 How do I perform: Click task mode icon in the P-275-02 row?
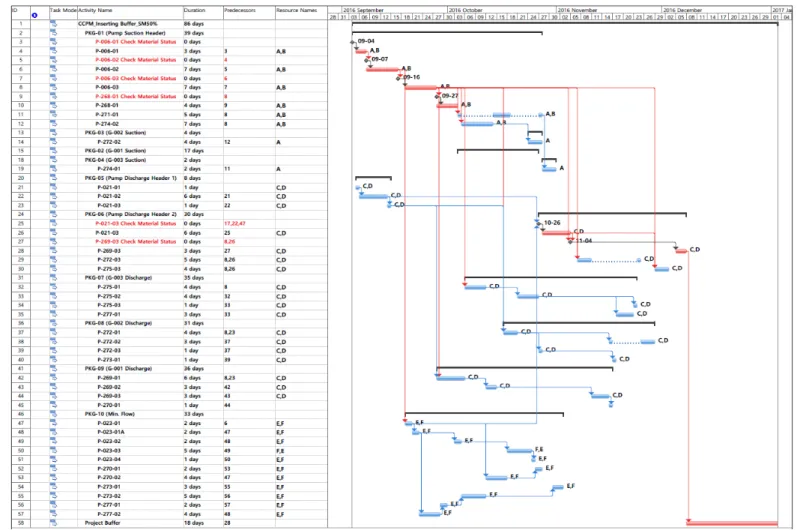[54, 296]
